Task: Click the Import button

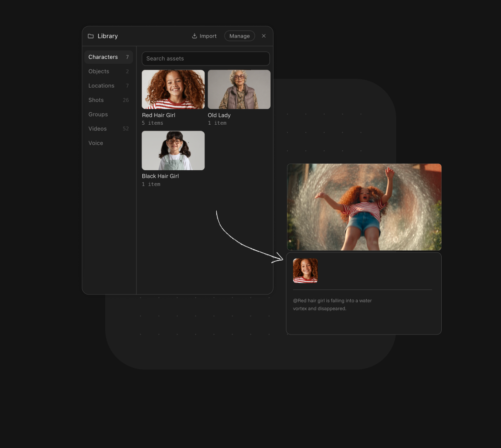Action: 204,36
